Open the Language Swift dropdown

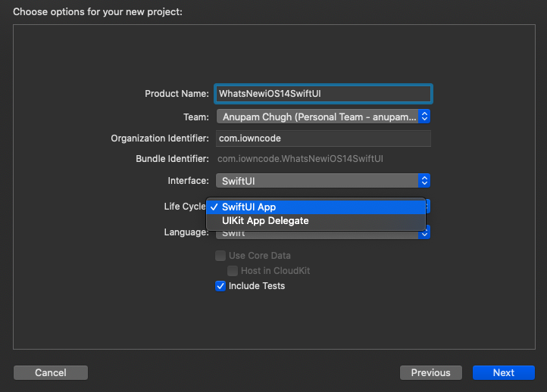(x=323, y=233)
